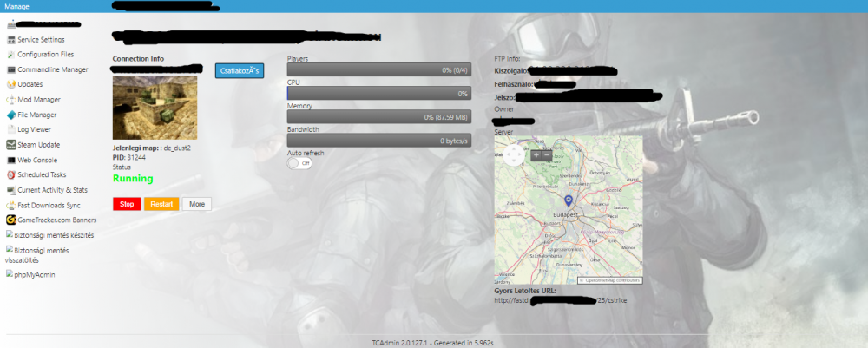
Task: Click the Mod Manager icon
Action: pos(11,100)
